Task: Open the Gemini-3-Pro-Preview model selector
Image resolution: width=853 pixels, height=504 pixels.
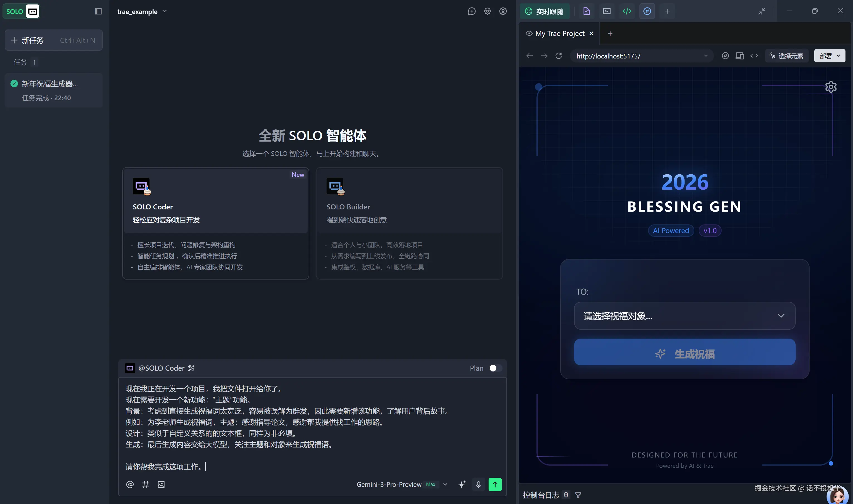Action: click(x=402, y=484)
